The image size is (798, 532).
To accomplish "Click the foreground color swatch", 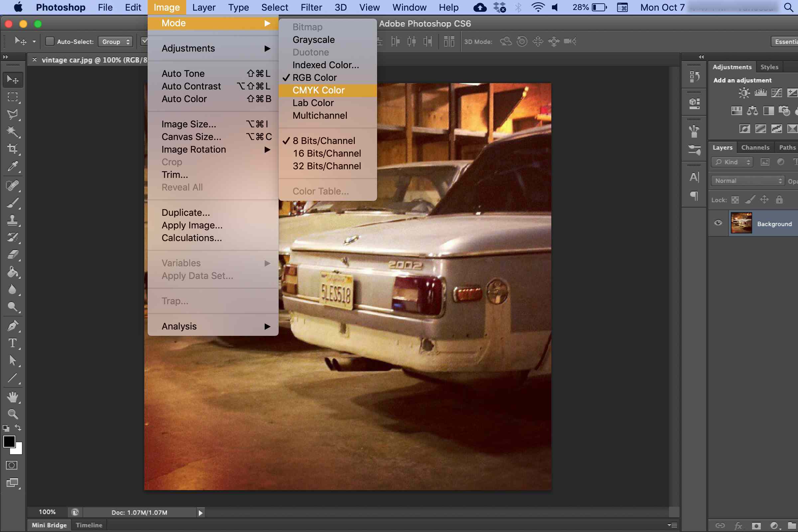I will point(9,442).
